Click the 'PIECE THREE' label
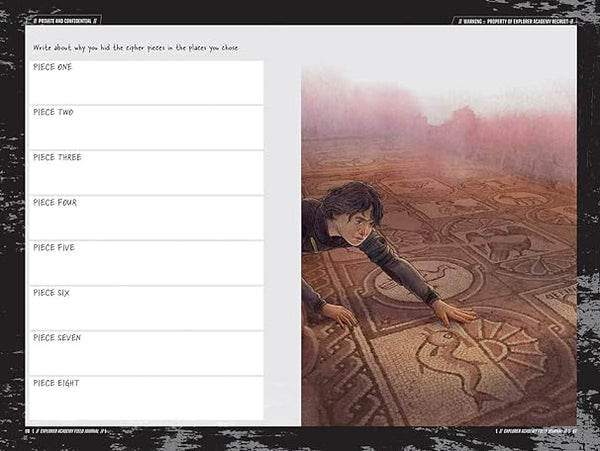The height and width of the screenshot is (451, 600). [57, 157]
